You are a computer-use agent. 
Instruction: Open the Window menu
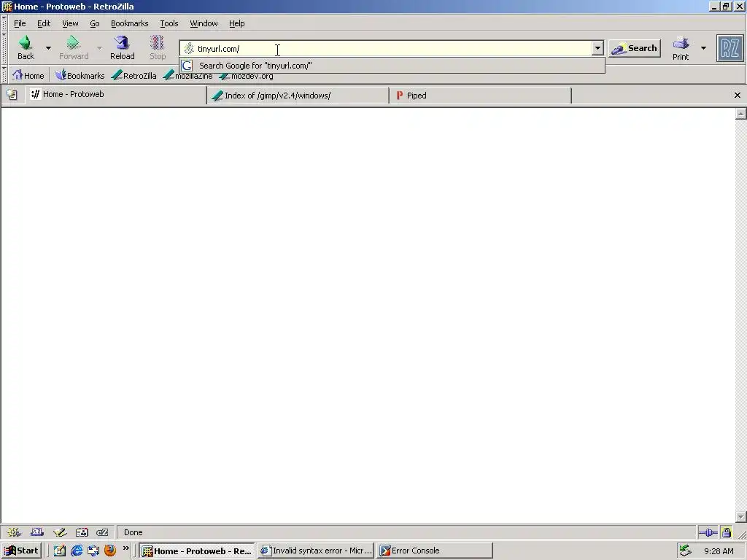click(x=204, y=23)
